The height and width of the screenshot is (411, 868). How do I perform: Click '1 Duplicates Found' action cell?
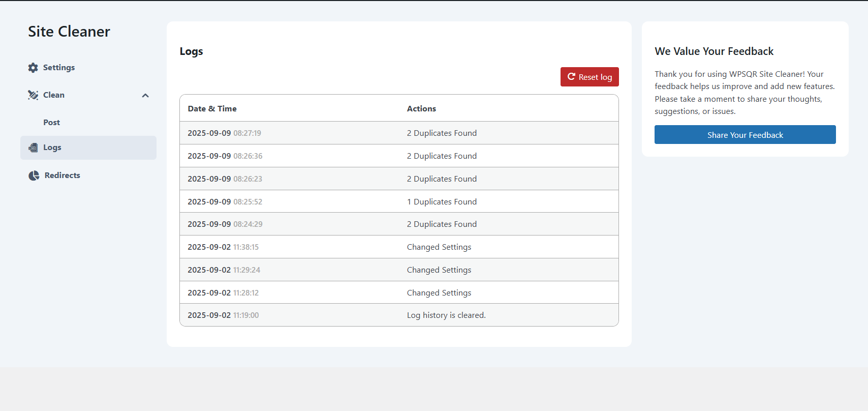[x=442, y=201]
